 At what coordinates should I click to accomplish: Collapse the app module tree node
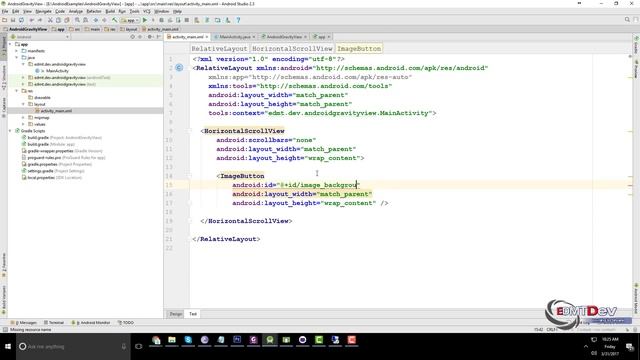point(10,44)
